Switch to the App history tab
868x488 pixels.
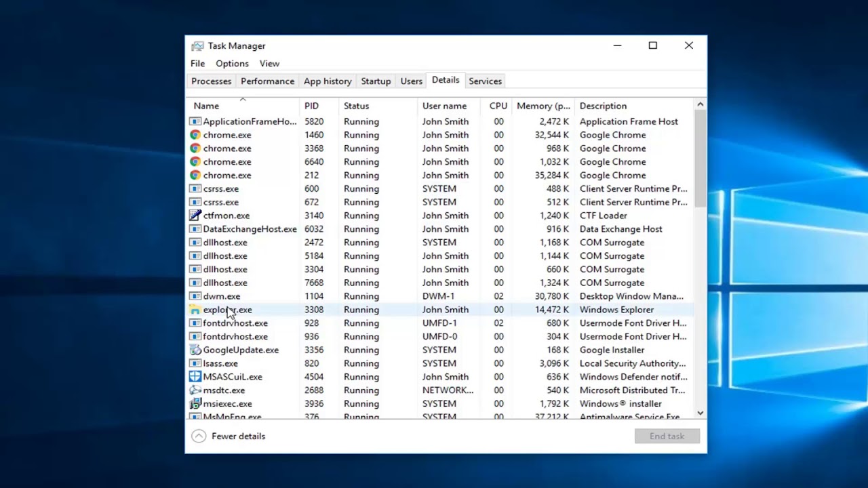[328, 81]
